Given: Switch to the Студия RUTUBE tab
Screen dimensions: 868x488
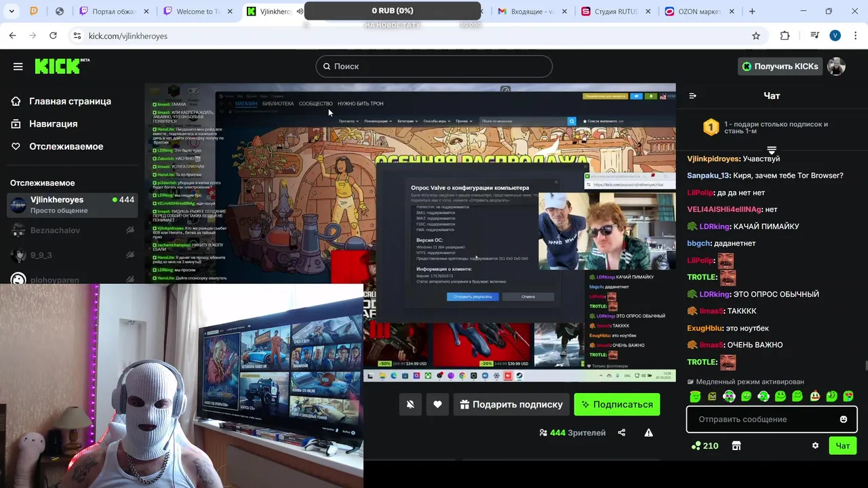Looking at the screenshot, I should click(x=616, y=12).
